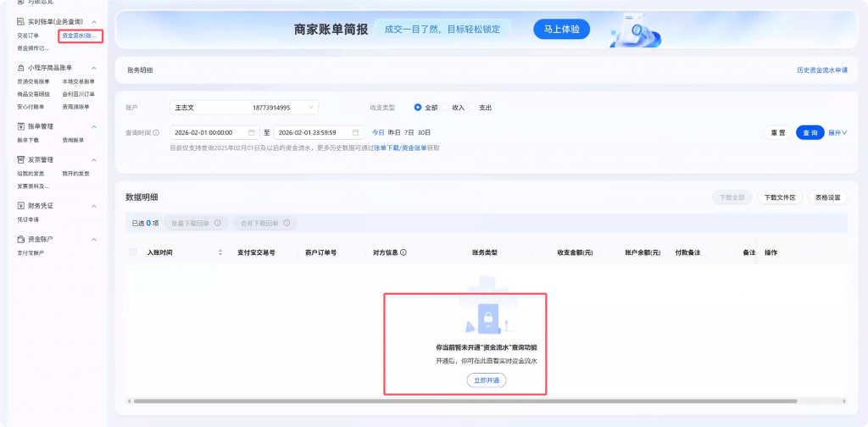This screenshot has height=427, width=868.
Task: Collapse the 小程序商品账单 sidebar section
Action: click(94, 68)
